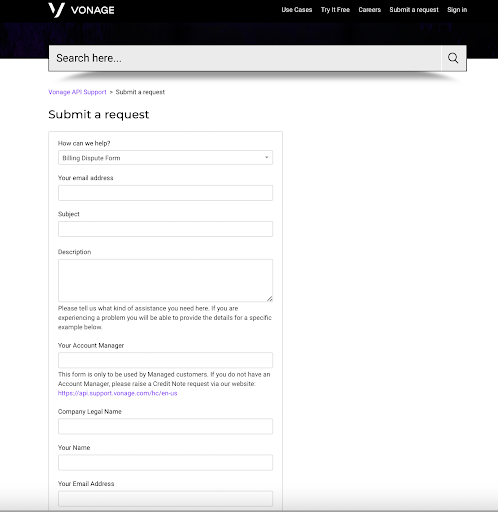Image resolution: width=498 pixels, height=512 pixels.
Task: Go to the Careers page link
Action: tap(370, 10)
